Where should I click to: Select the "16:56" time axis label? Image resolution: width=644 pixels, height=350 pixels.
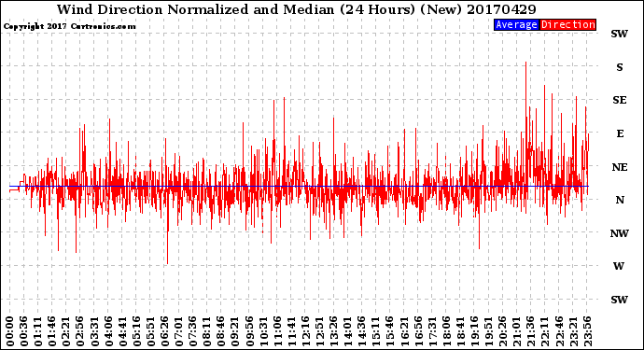(418, 331)
